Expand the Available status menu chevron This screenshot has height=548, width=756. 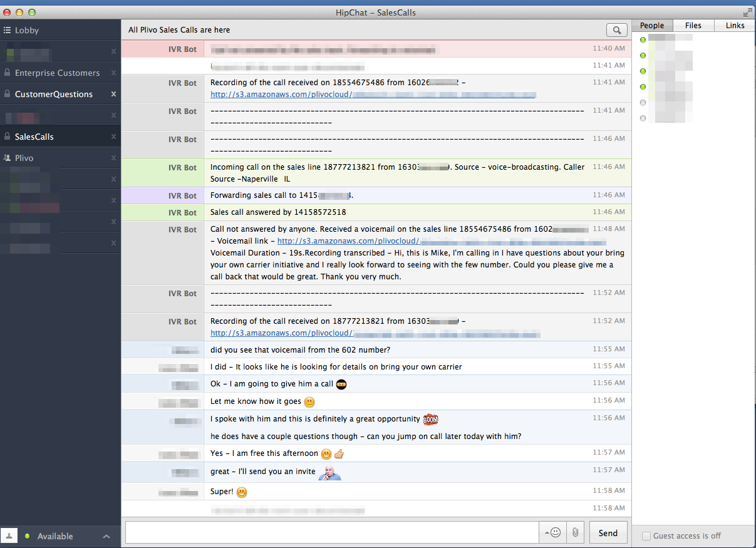106,536
